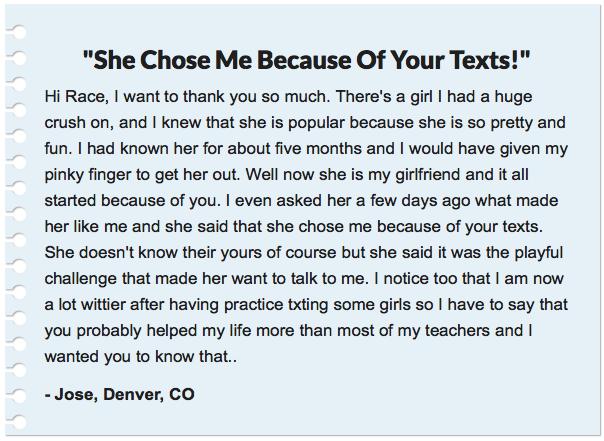Click the word "crush"

tap(67, 124)
